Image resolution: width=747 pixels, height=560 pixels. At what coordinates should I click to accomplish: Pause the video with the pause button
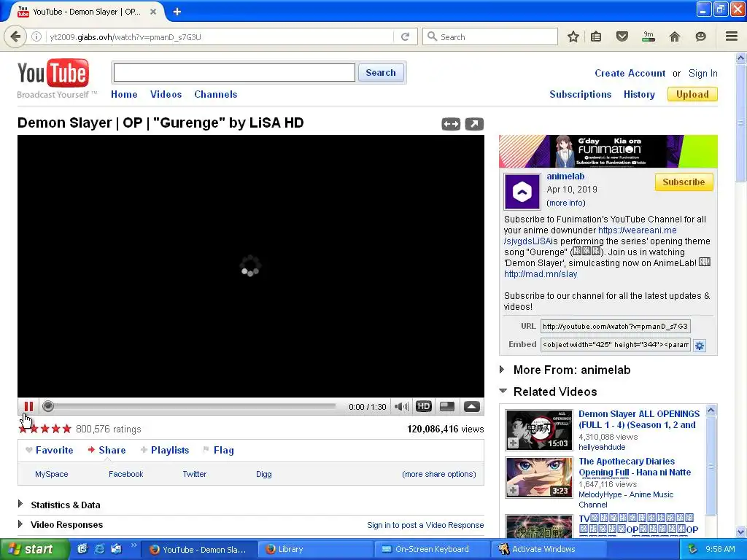(x=28, y=407)
